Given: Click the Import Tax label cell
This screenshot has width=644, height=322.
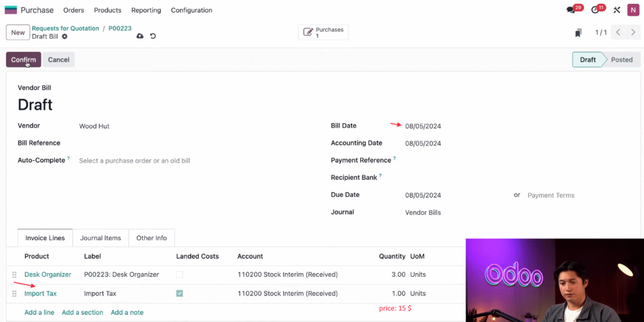Looking at the screenshot, I should (100, 294).
